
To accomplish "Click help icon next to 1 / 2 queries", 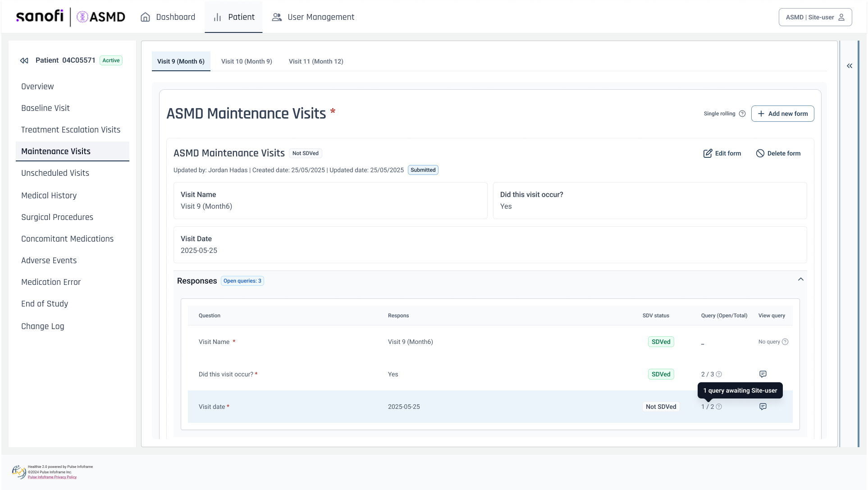I will [x=719, y=407].
